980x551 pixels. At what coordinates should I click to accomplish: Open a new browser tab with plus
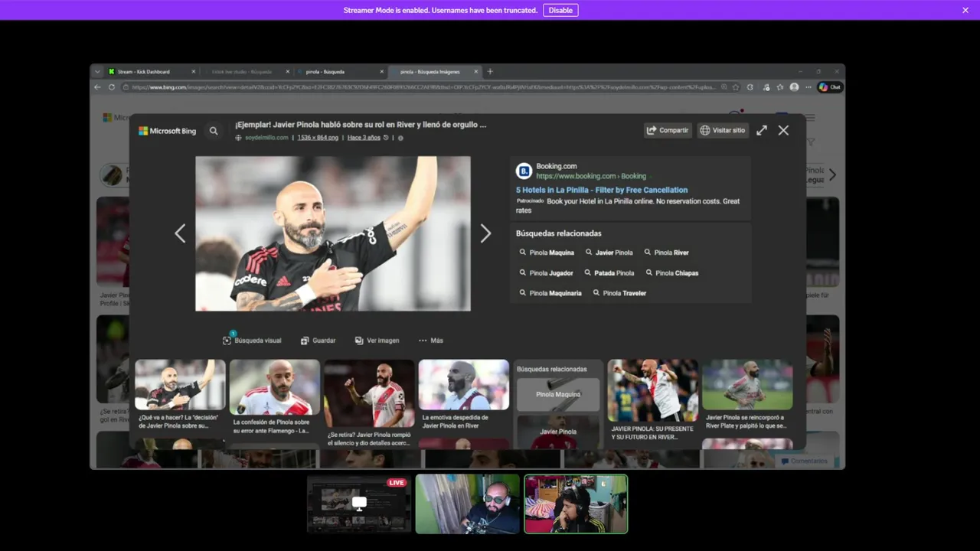490,72
